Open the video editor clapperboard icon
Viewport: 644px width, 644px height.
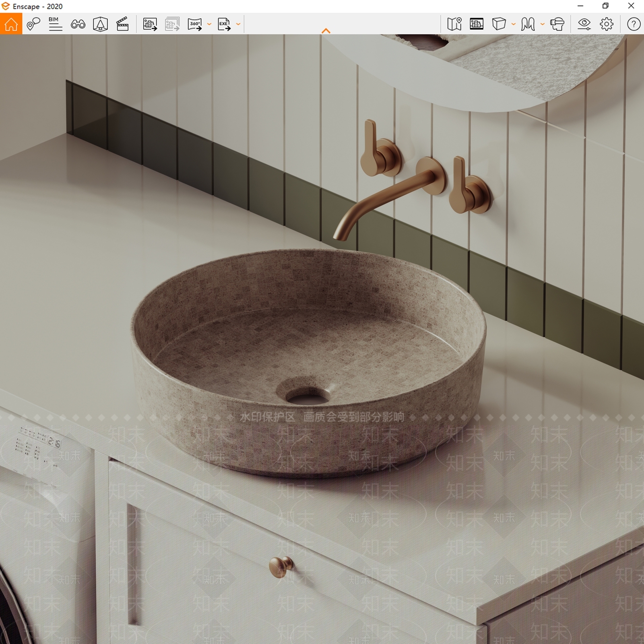[122, 24]
